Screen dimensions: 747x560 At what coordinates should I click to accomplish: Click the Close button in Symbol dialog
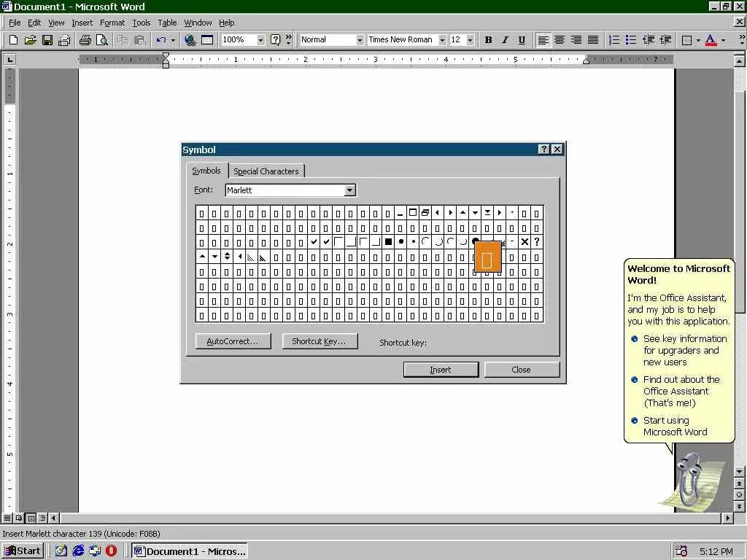click(522, 370)
